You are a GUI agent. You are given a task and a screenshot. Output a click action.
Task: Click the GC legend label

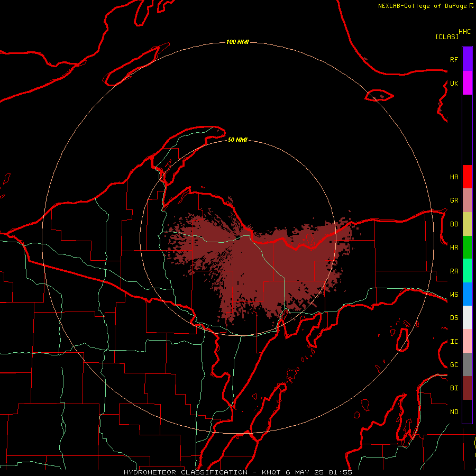[x=454, y=365]
